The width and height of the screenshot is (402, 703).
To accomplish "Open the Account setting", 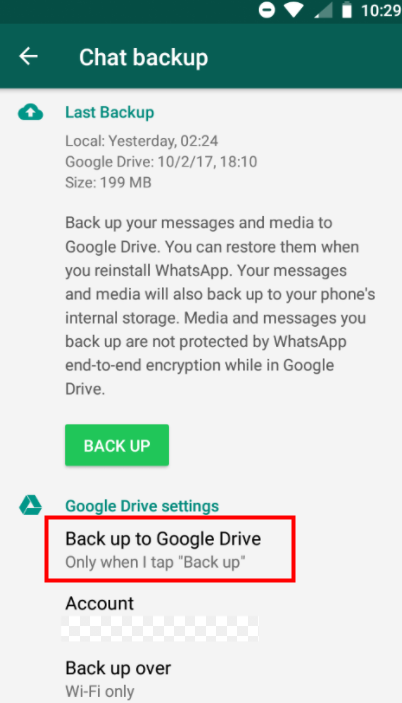I will [201, 617].
